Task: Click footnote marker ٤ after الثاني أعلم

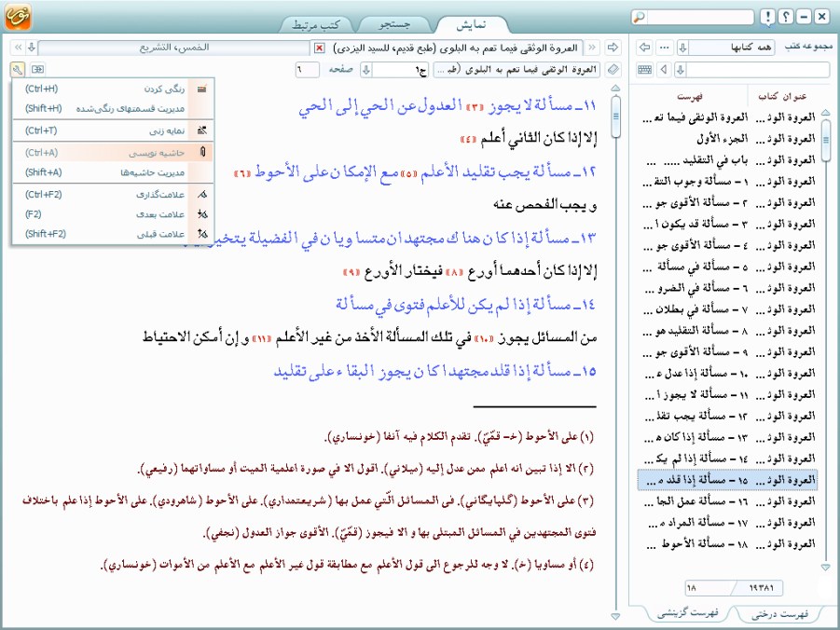Action: click(468, 140)
